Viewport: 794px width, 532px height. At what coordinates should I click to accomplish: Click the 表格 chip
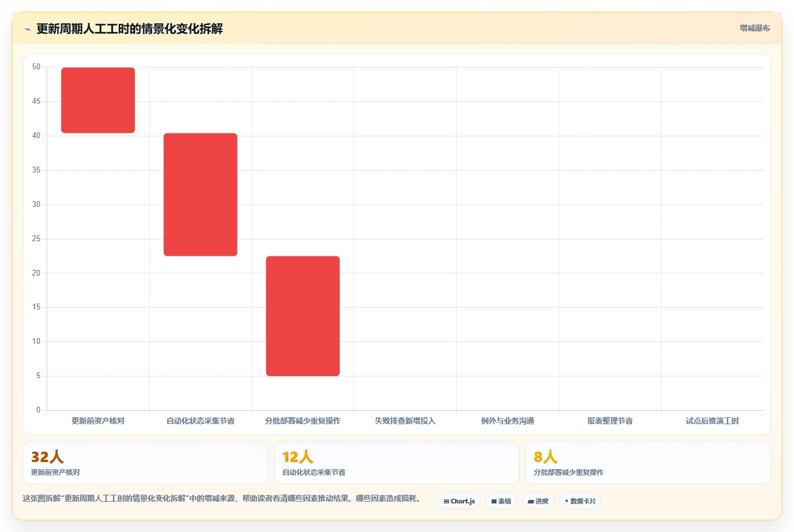pos(501,501)
